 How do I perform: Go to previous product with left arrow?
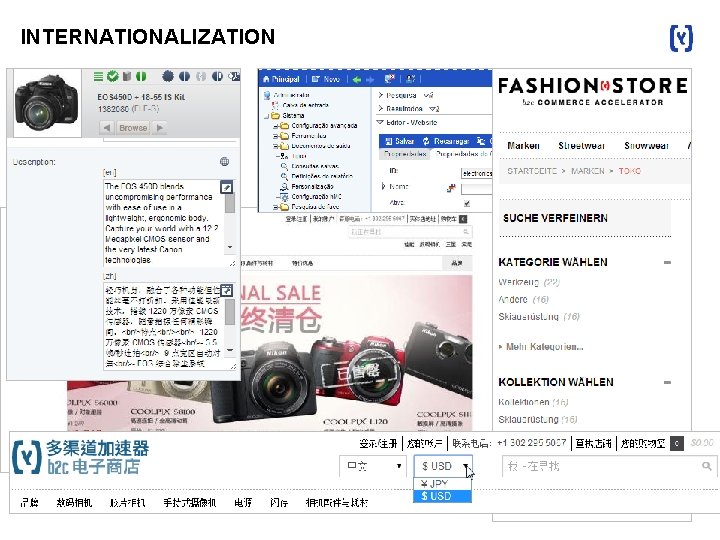107,128
